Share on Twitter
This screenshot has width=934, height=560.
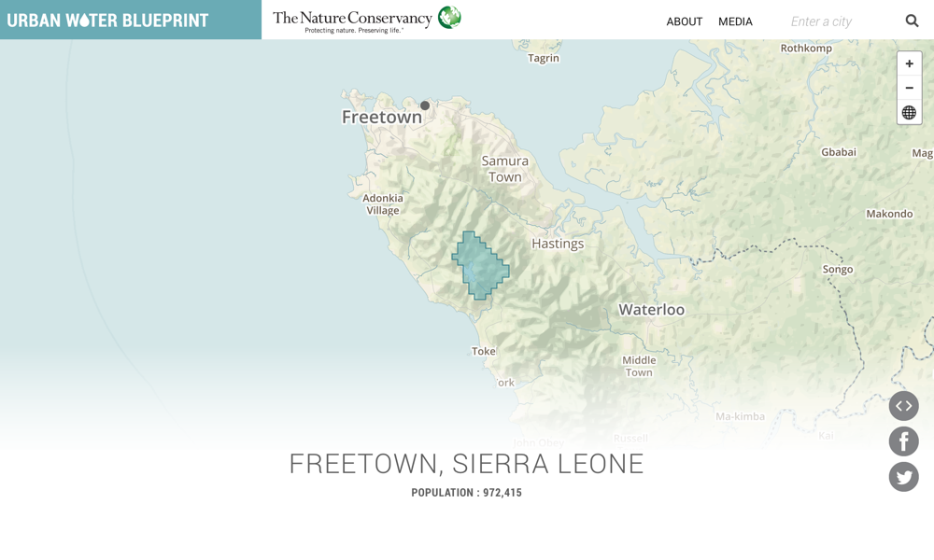[x=903, y=477]
